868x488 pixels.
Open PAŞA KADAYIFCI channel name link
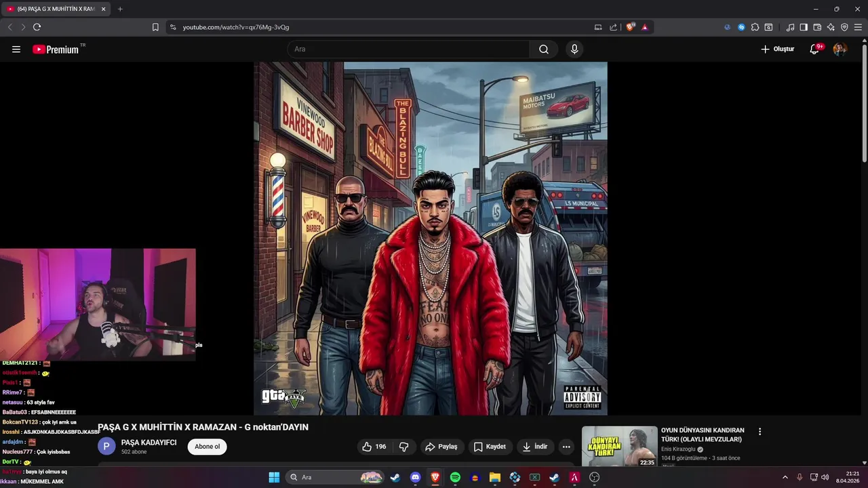coord(149,443)
